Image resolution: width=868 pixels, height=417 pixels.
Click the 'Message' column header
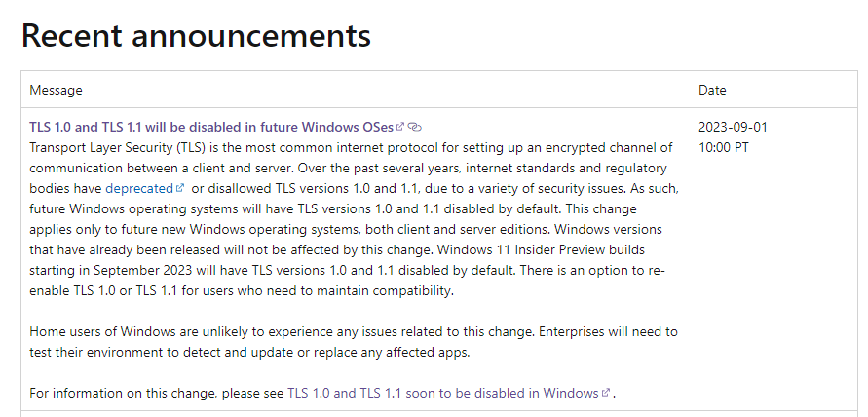pos(56,90)
